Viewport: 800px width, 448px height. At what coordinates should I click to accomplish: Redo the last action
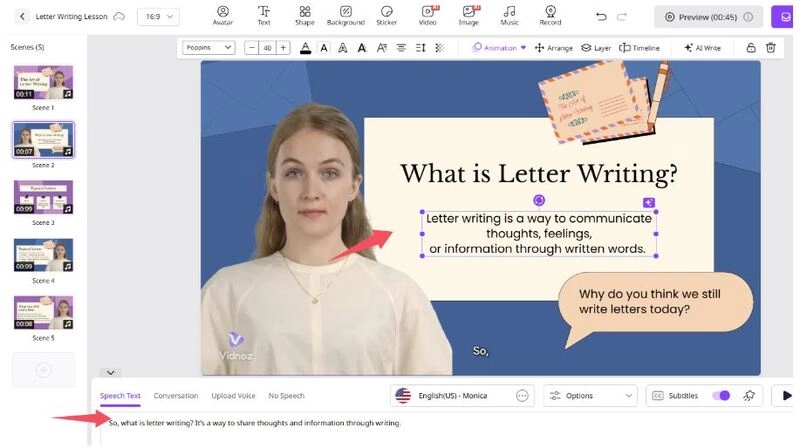[621, 17]
